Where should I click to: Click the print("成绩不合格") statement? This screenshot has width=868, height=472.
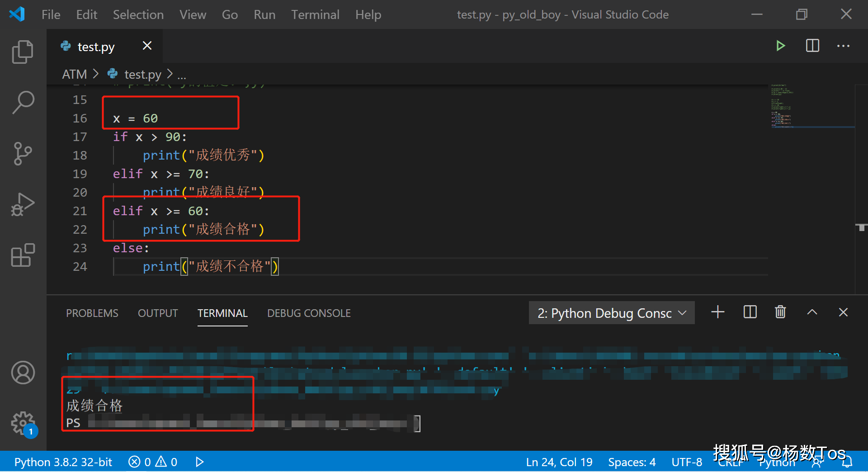click(x=211, y=266)
